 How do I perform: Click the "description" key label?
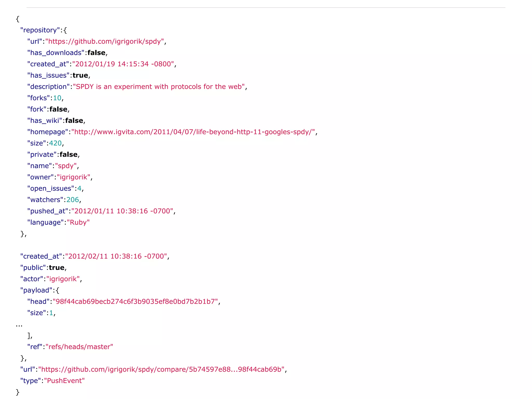click(x=49, y=87)
